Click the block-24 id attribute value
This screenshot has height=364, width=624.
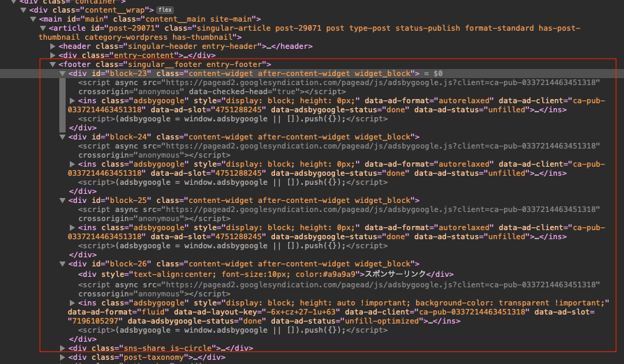pos(128,137)
